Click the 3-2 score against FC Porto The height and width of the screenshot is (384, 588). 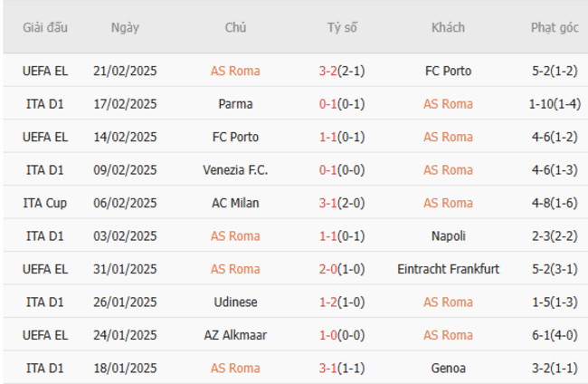[x=329, y=71]
